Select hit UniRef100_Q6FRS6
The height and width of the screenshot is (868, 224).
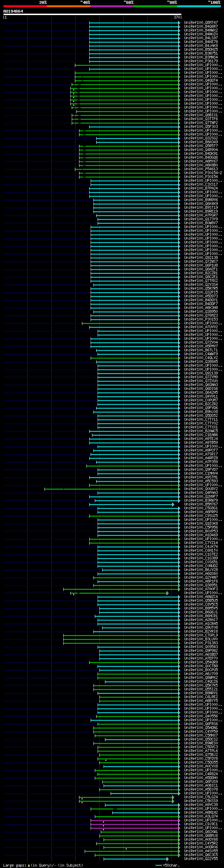[x=201, y=724]
